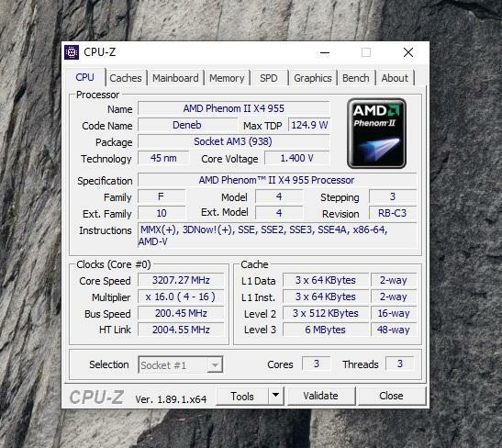The width and height of the screenshot is (502, 448).
Task: Click the Validate button
Action: pyautogui.click(x=321, y=396)
